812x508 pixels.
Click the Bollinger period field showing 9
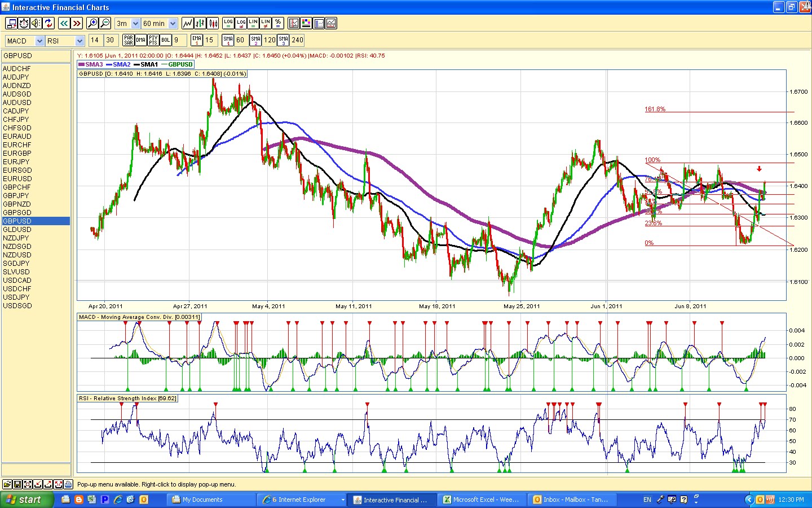(x=180, y=40)
